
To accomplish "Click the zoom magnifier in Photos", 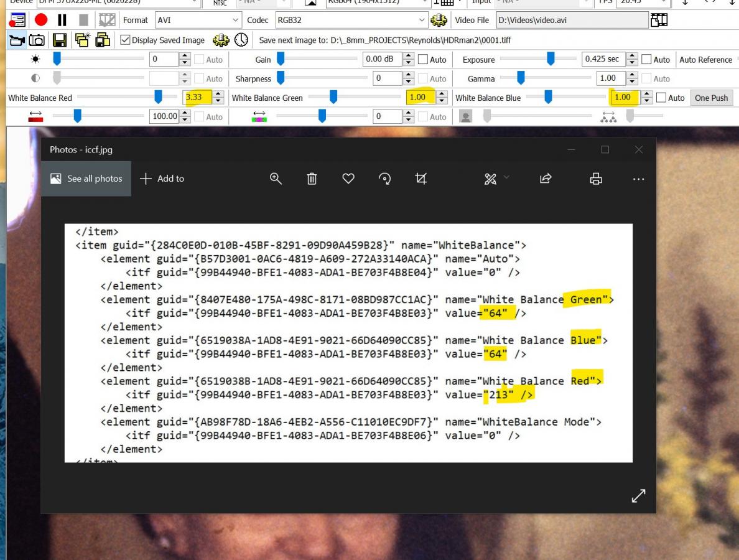I will pos(276,179).
